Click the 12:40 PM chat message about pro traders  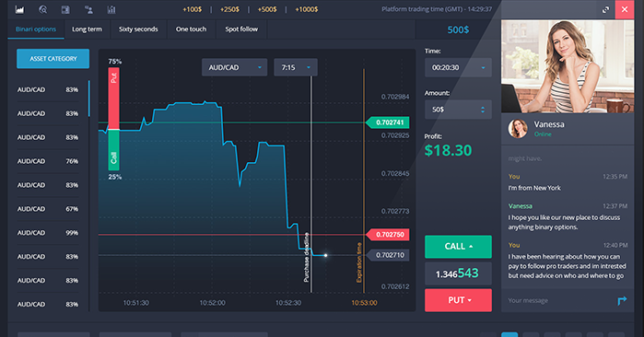point(567,266)
